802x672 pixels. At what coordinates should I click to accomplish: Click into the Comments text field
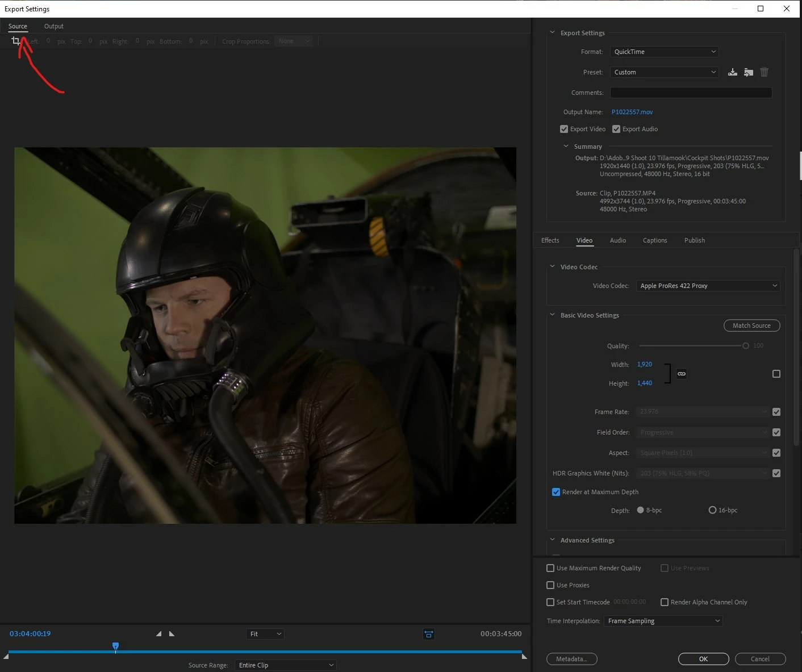click(x=691, y=93)
